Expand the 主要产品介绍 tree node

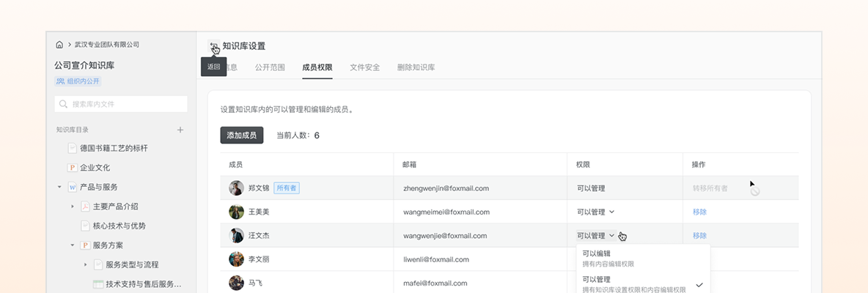point(73,207)
